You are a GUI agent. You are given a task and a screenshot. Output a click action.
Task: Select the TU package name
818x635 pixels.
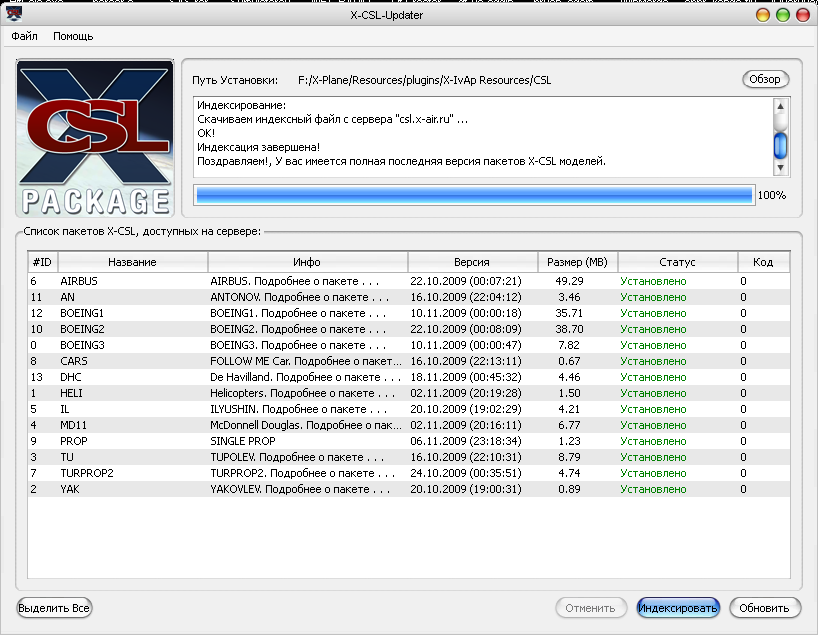tap(67, 457)
